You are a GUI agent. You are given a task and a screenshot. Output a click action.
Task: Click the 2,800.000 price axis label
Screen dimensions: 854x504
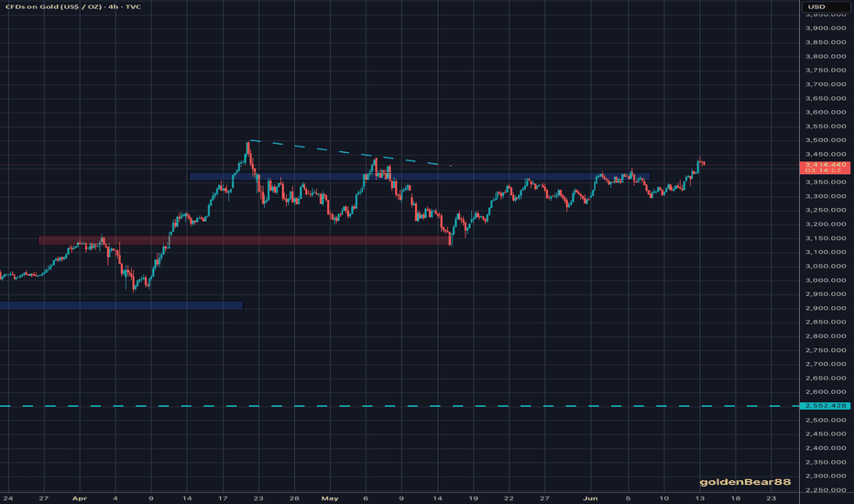coord(825,336)
